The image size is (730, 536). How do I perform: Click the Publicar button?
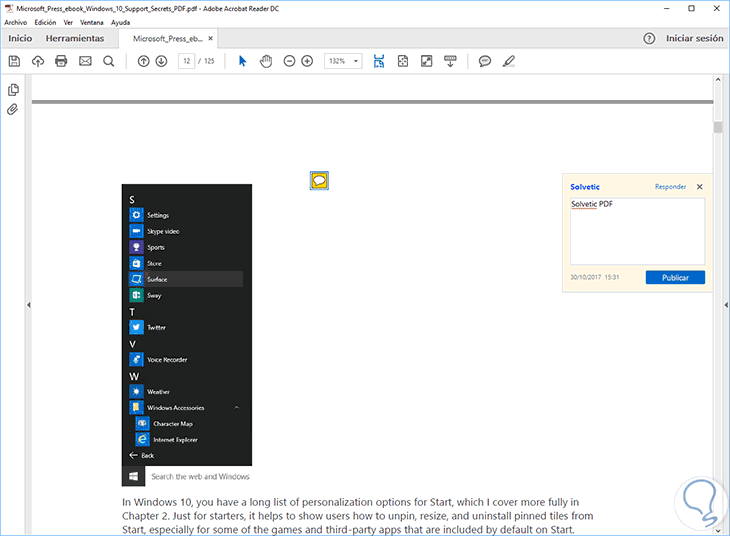[675, 278]
